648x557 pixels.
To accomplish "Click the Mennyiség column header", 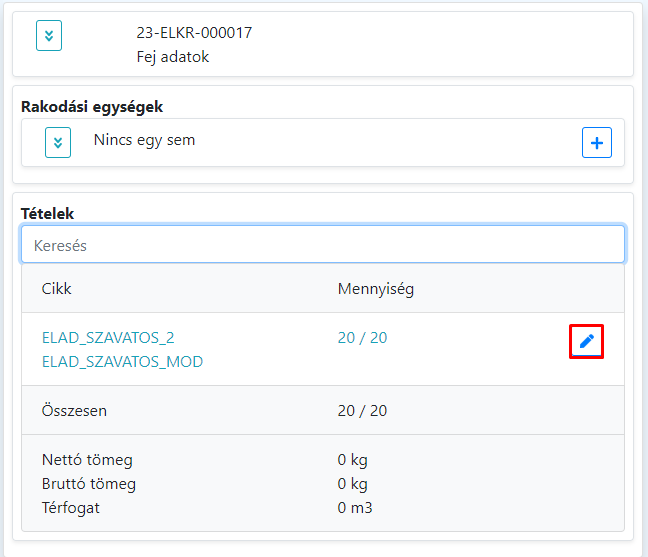I will coord(376,289).
